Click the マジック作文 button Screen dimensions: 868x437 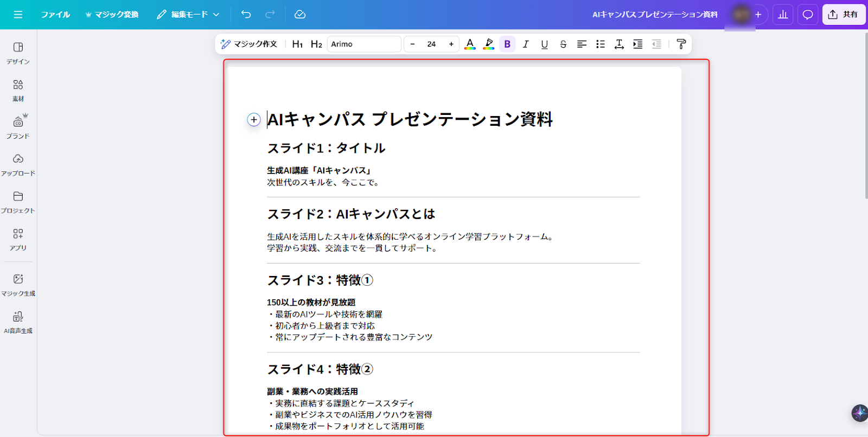tap(249, 44)
